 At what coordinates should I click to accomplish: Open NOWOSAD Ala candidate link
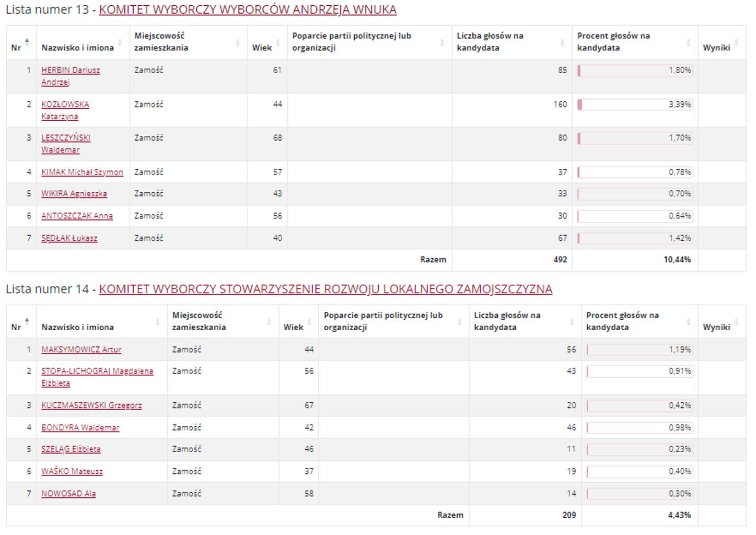tap(68, 494)
